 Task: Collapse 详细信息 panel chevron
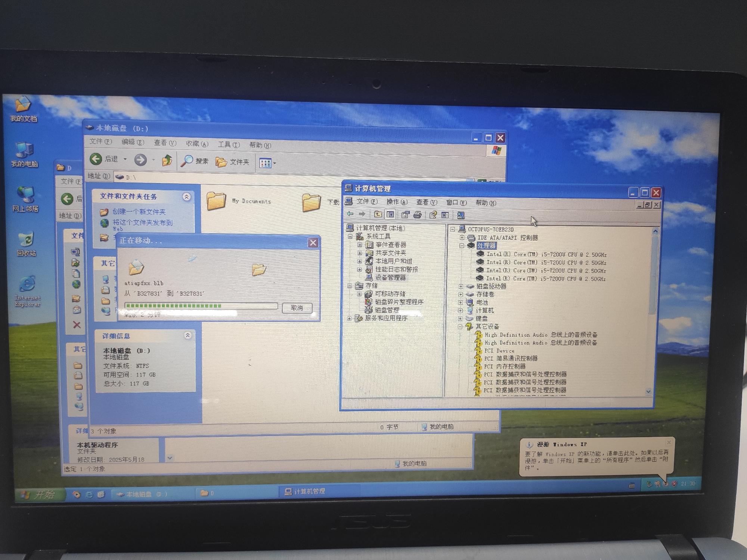click(188, 335)
